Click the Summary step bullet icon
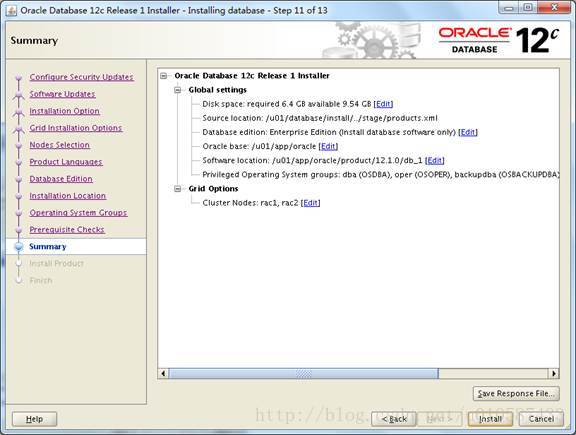The width and height of the screenshot is (576, 435). pyautogui.click(x=18, y=247)
